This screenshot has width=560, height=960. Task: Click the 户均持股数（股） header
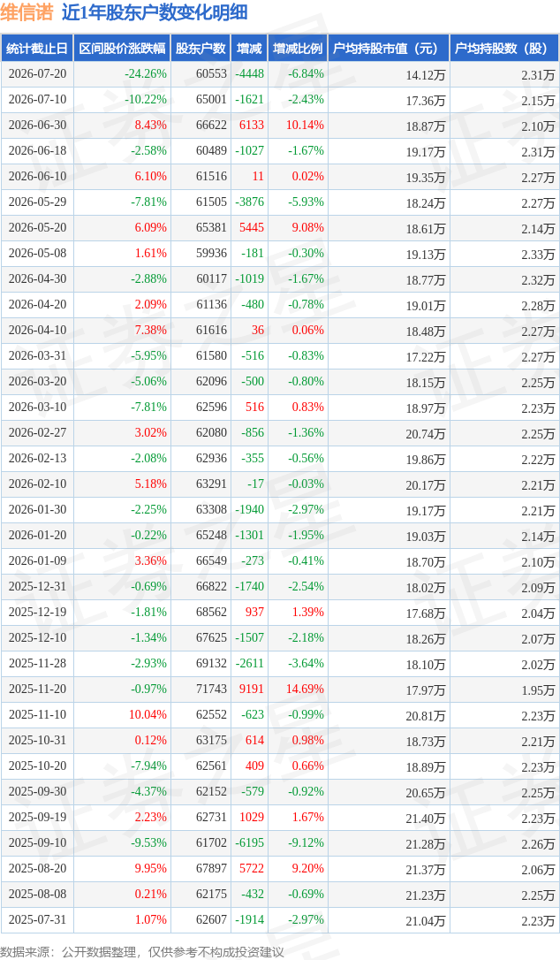504,49
